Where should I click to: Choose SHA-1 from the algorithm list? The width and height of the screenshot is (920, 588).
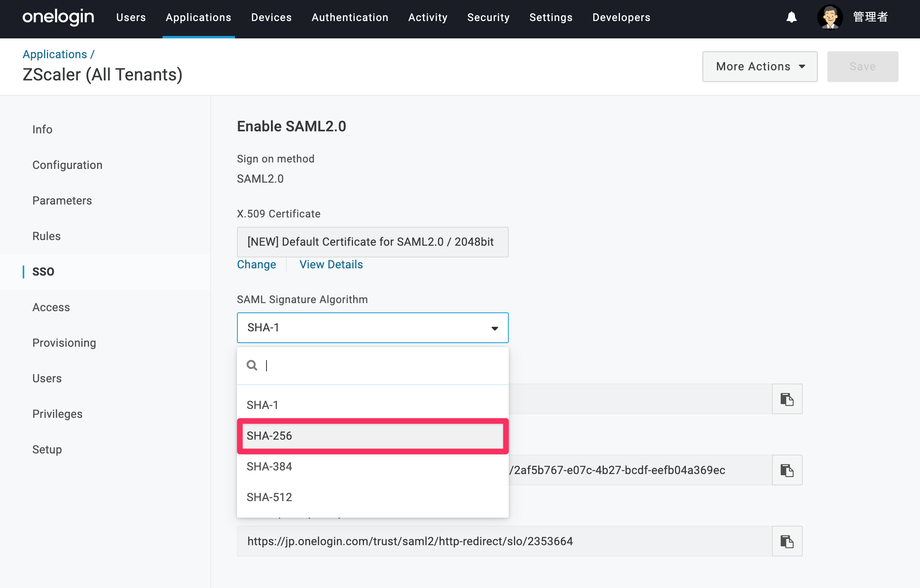(372, 405)
